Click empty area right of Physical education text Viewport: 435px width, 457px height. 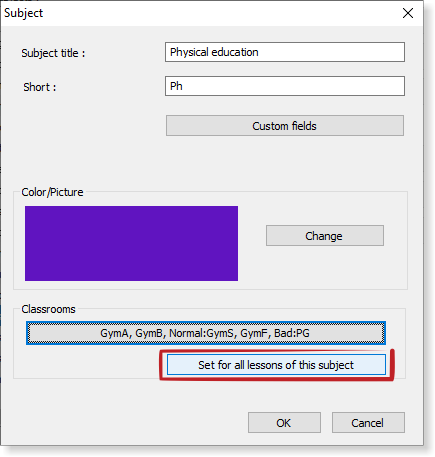[x=330, y=52]
